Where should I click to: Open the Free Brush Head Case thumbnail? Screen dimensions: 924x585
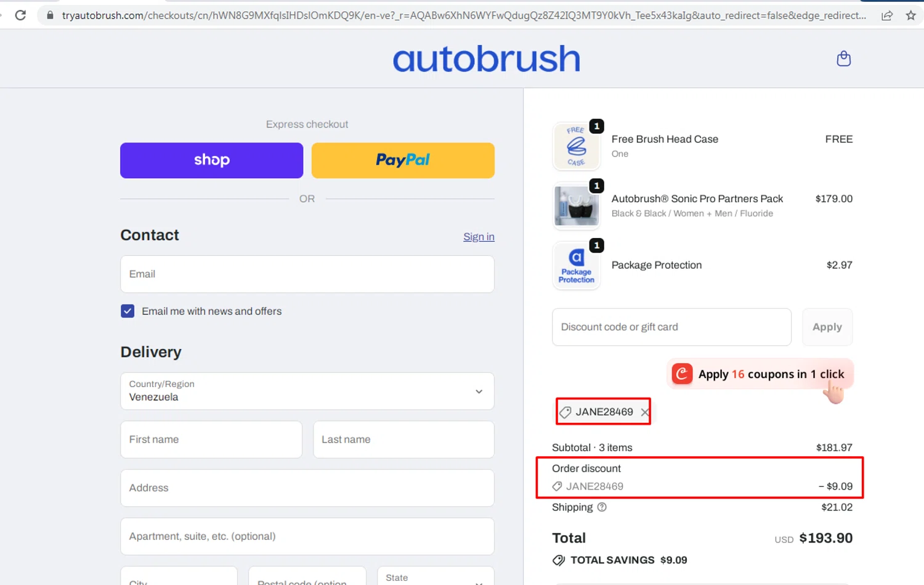577,146
